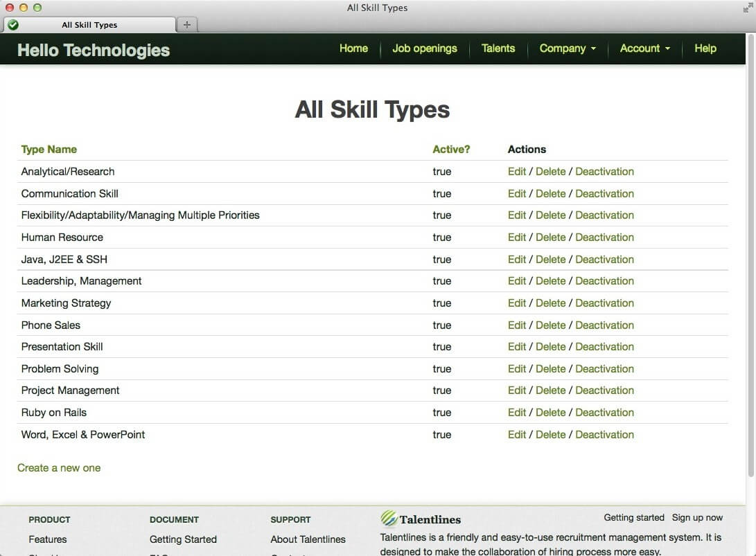Edit Ruby on Rails skill type
Screen dimensions: 756x556
[516, 413]
